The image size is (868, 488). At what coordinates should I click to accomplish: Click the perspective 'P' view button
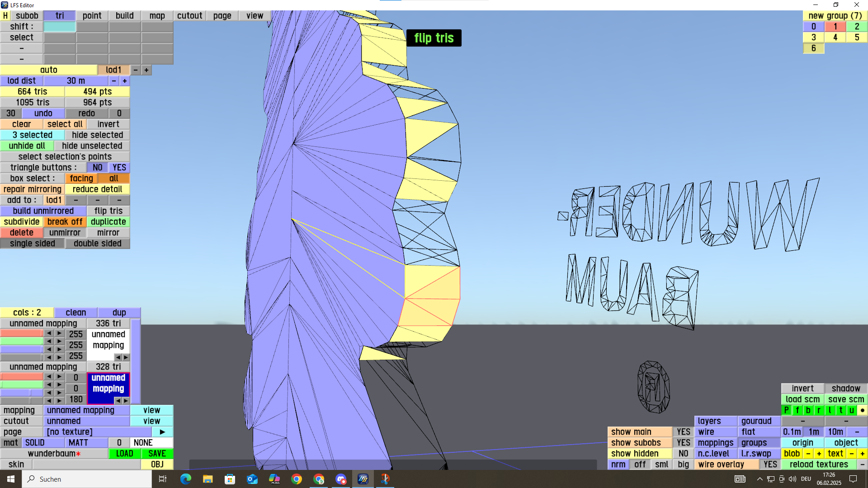[x=787, y=410]
